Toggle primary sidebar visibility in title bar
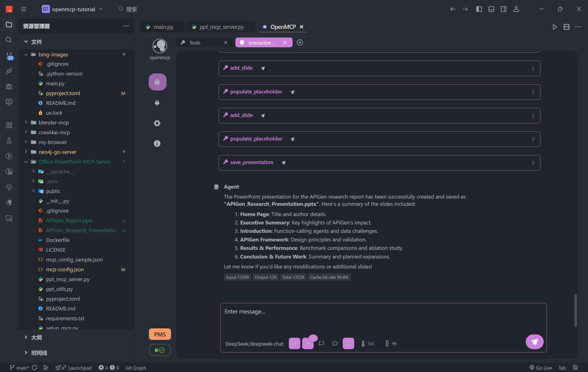Screen dimensions: 588x372 click(x=479, y=9)
